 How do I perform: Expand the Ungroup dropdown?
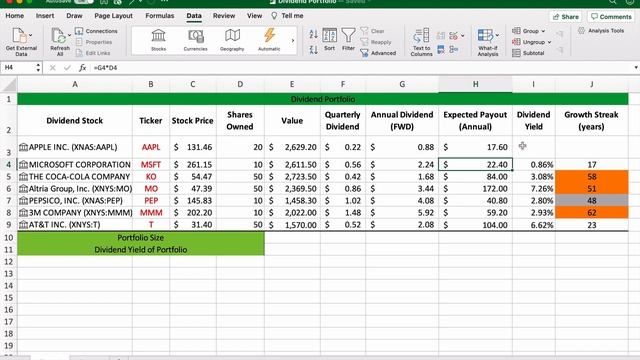549,42
